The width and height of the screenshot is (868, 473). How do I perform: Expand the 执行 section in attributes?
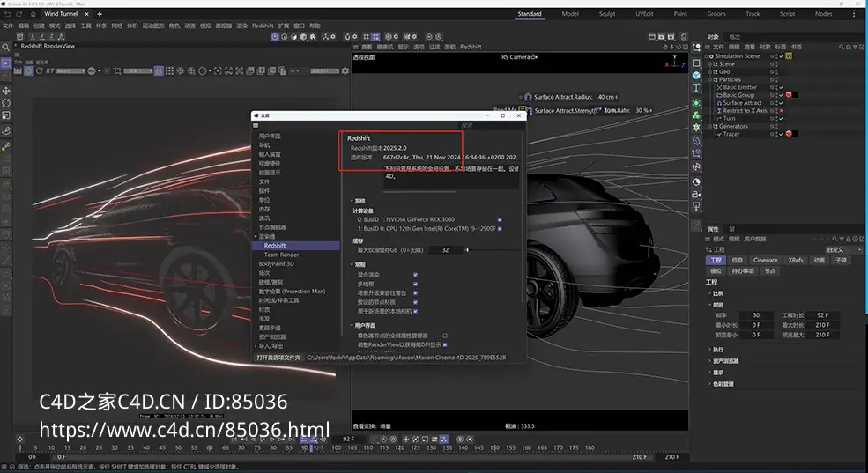710,350
